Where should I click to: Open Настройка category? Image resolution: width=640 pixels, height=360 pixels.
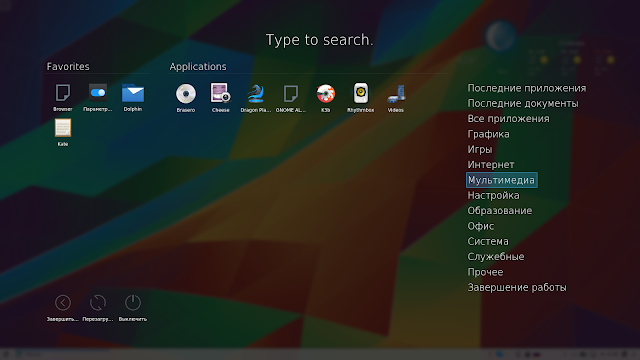[493, 196]
